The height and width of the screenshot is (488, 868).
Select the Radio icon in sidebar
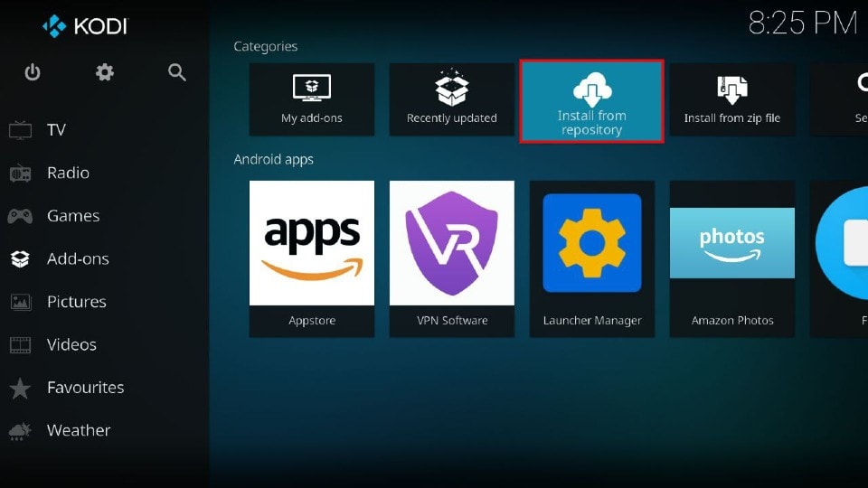(x=21, y=173)
